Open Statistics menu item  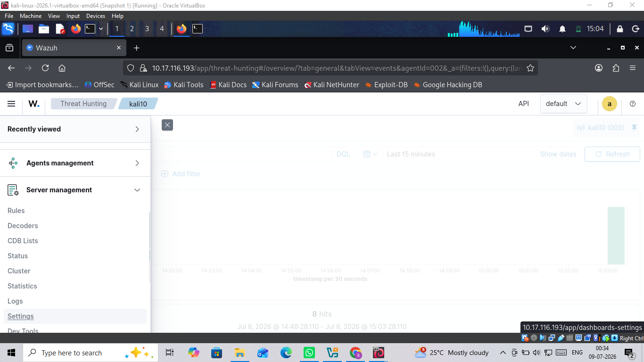[22, 286]
